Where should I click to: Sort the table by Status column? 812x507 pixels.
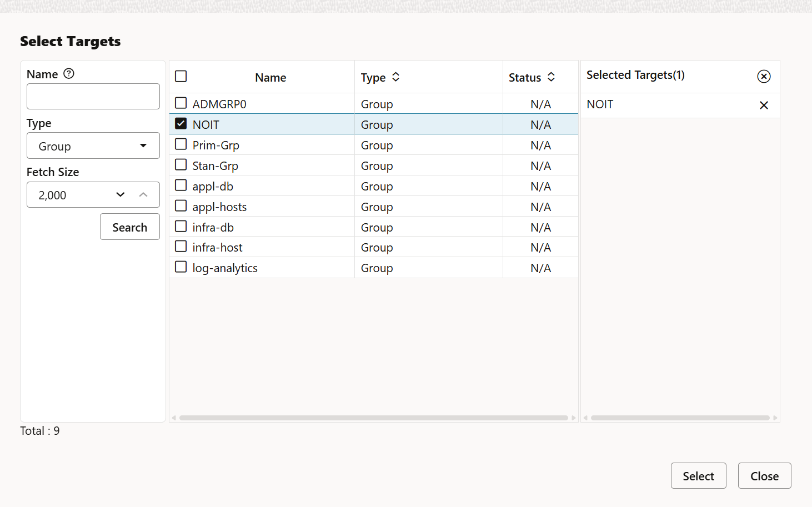[551, 77]
